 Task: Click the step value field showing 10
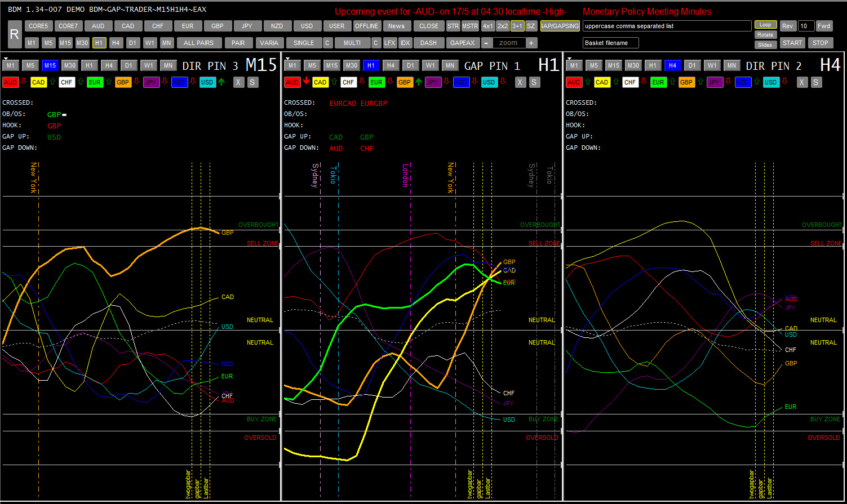(x=806, y=26)
